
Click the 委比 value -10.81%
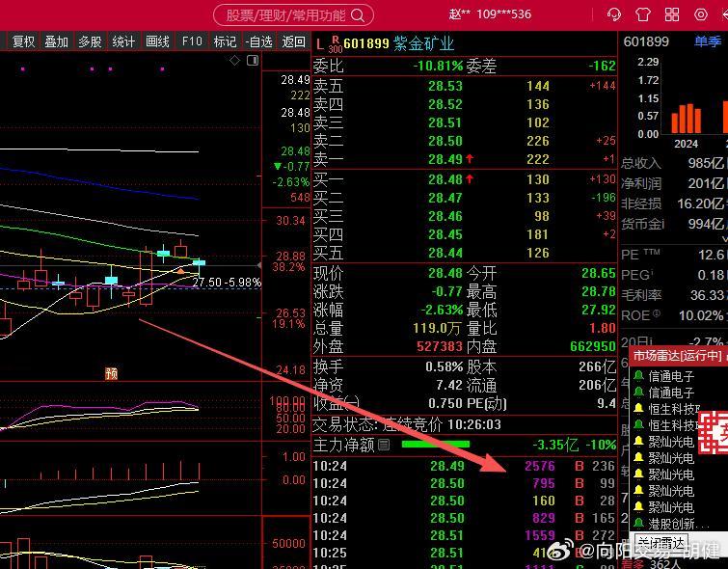click(439, 66)
